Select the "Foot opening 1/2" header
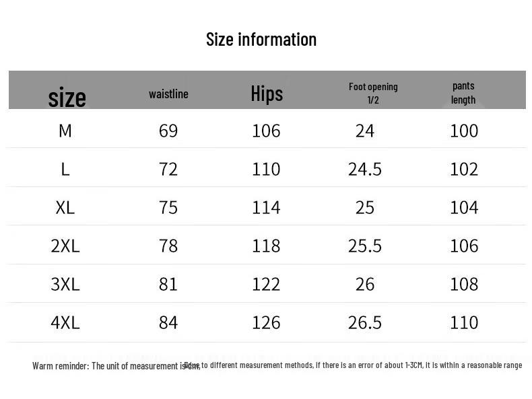The width and height of the screenshot is (532, 399). tap(373, 93)
